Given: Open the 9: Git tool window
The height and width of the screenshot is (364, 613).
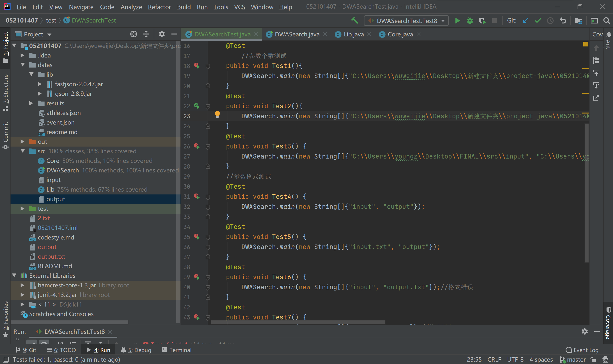Looking at the screenshot, I should coord(26,350).
